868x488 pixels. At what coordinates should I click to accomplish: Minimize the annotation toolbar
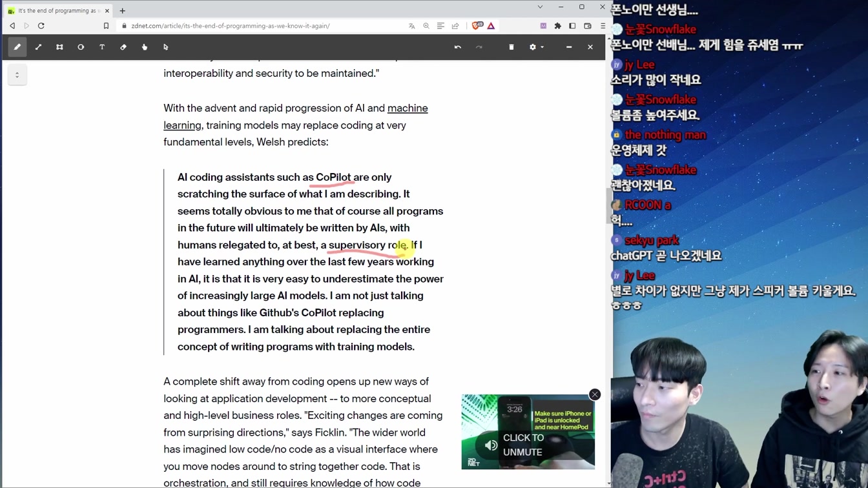pyautogui.click(x=569, y=47)
